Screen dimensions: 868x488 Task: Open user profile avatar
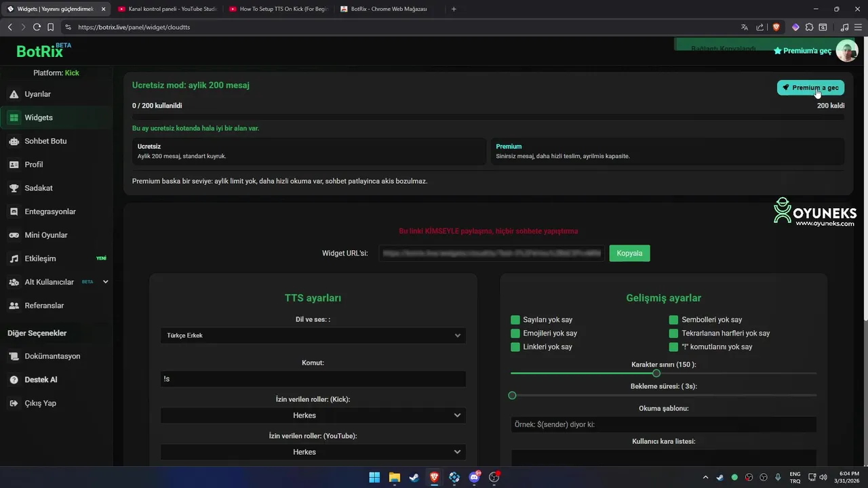[x=847, y=51]
